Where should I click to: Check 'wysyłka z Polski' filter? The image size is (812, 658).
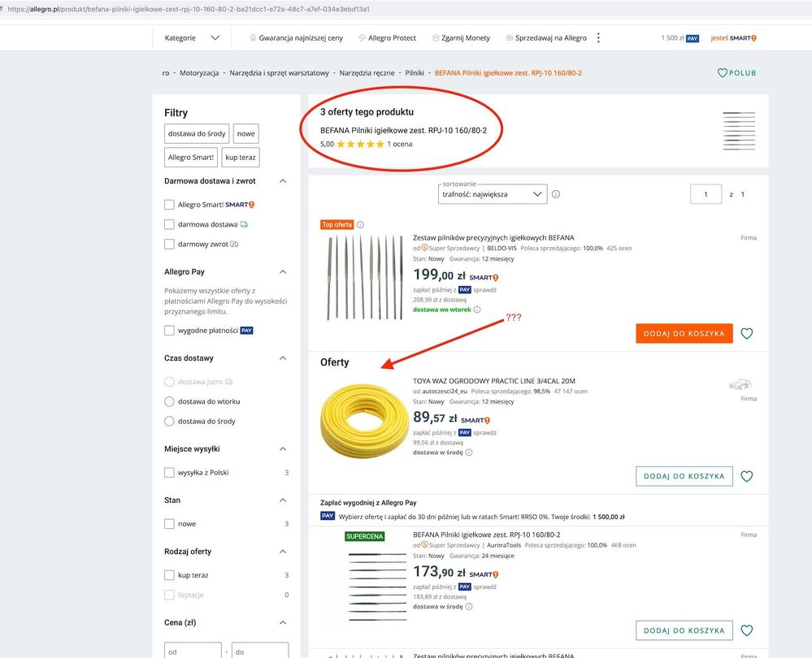(169, 472)
